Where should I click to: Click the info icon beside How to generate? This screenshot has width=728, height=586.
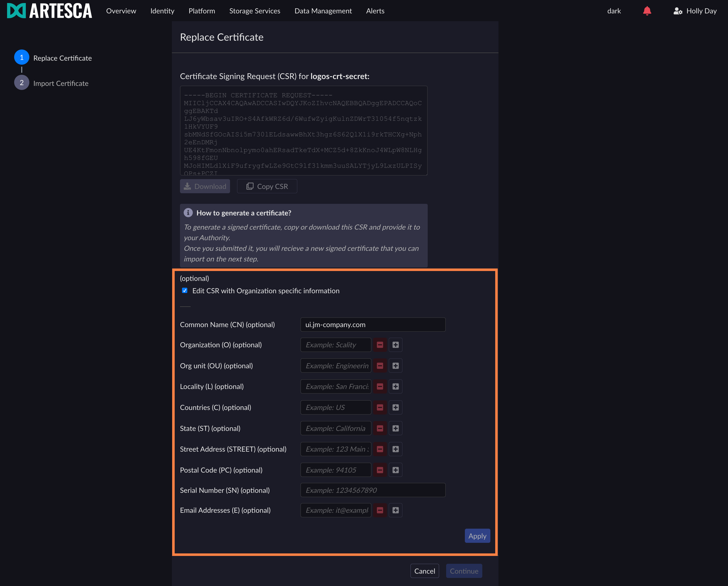188,213
